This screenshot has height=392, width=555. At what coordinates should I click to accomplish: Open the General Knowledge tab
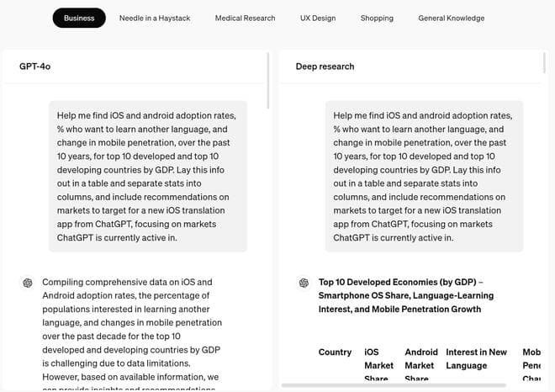[451, 18]
